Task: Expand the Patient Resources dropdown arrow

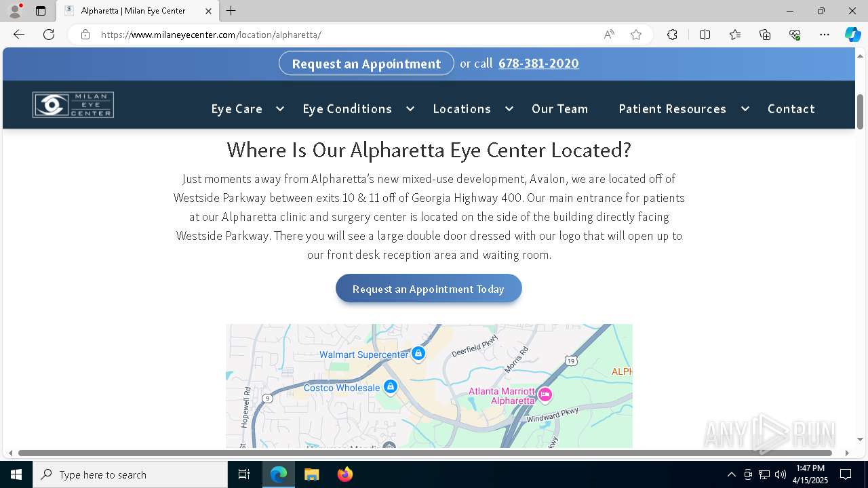Action: coord(745,108)
